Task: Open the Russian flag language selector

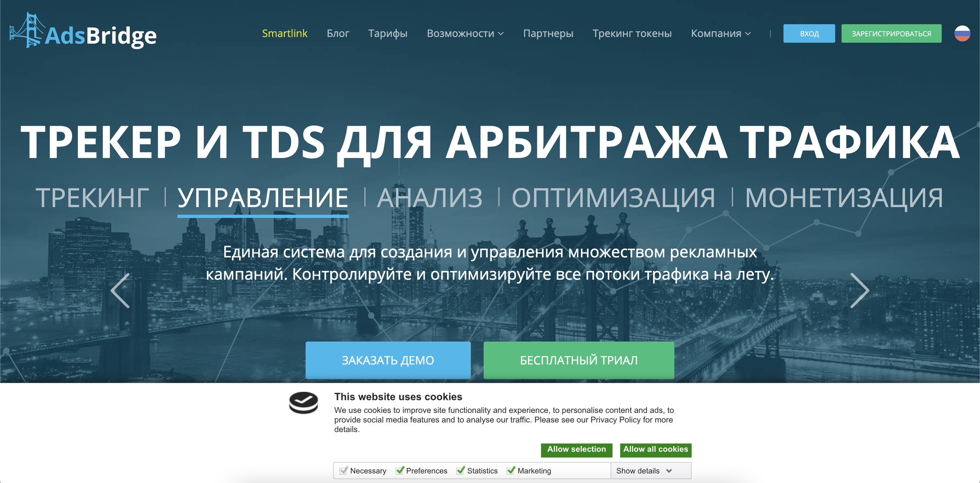Action: point(962,34)
